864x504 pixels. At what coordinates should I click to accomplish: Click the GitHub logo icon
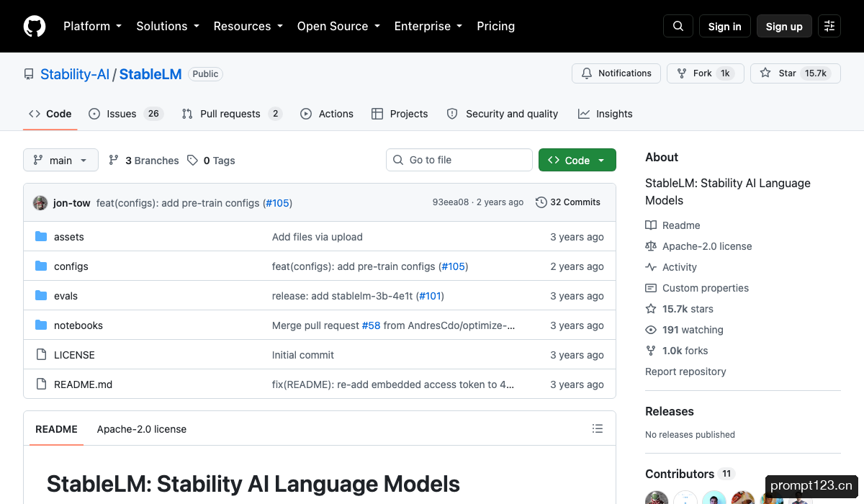35,26
